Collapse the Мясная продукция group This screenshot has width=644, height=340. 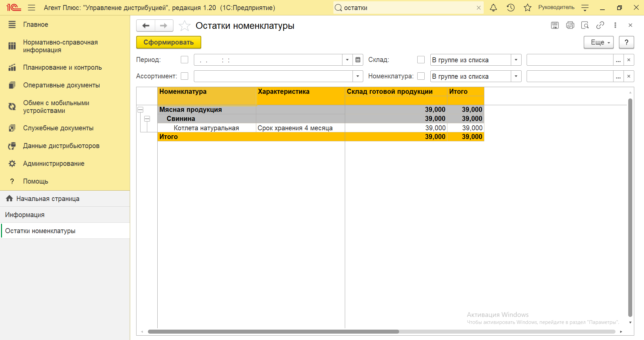tap(141, 110)
